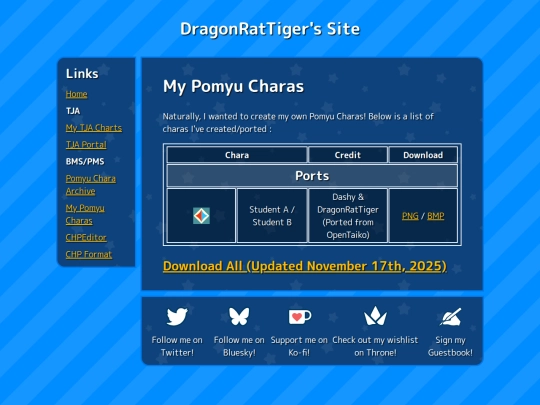This screenshot has width=540, height=405.
Task: Click 'Check out my wishlist on Throne!' text
Action: pos(375,346)
